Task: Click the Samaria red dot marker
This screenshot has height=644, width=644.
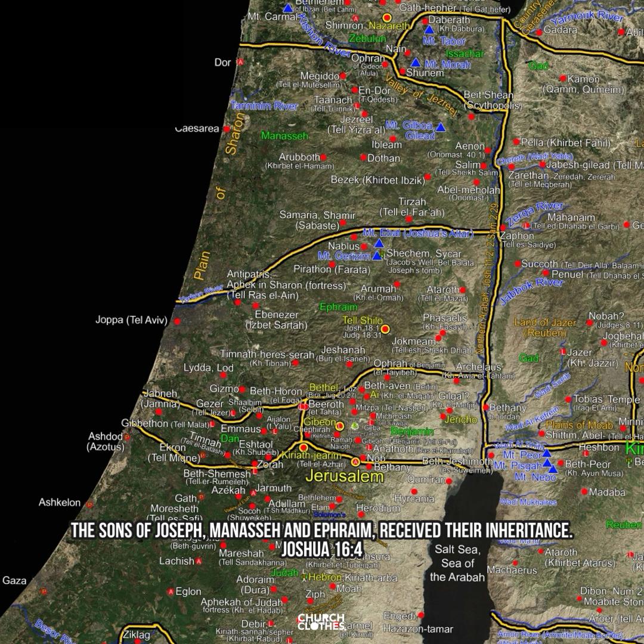Action: pyautogui.click(x=342, y=223)
